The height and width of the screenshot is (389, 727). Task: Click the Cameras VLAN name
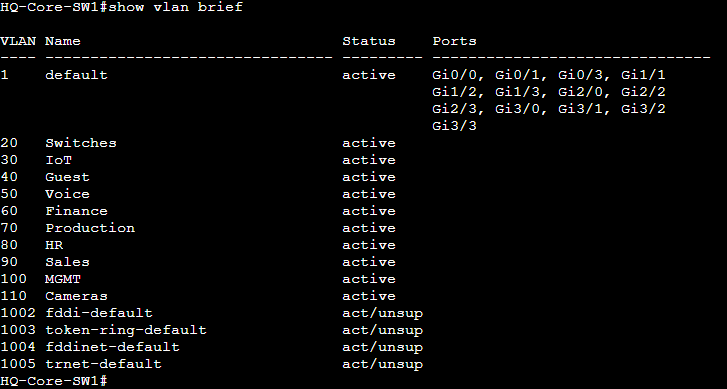pos(77,296)
